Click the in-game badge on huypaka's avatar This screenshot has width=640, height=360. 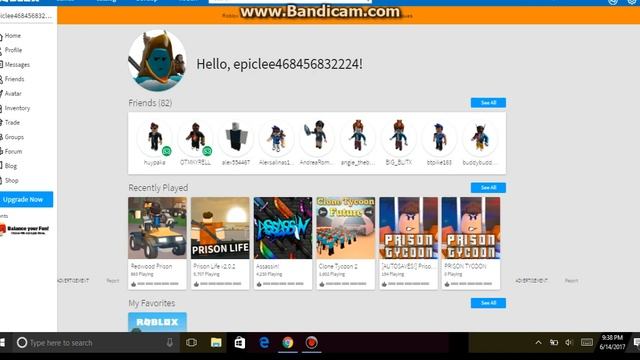167,151
